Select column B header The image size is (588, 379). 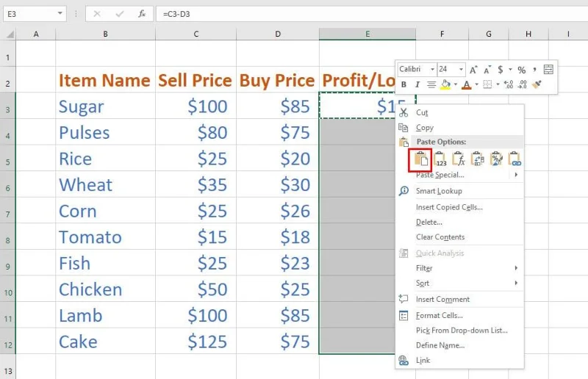tap(105, 34)
